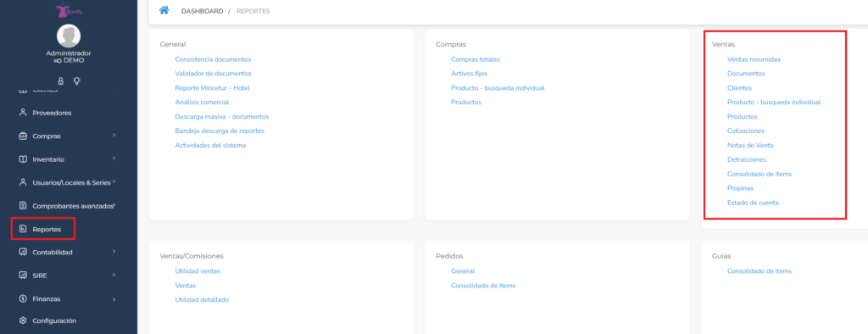868x334 pixels.
Task: Open Productos link in Ventas card
Action: tap(743, 116)
